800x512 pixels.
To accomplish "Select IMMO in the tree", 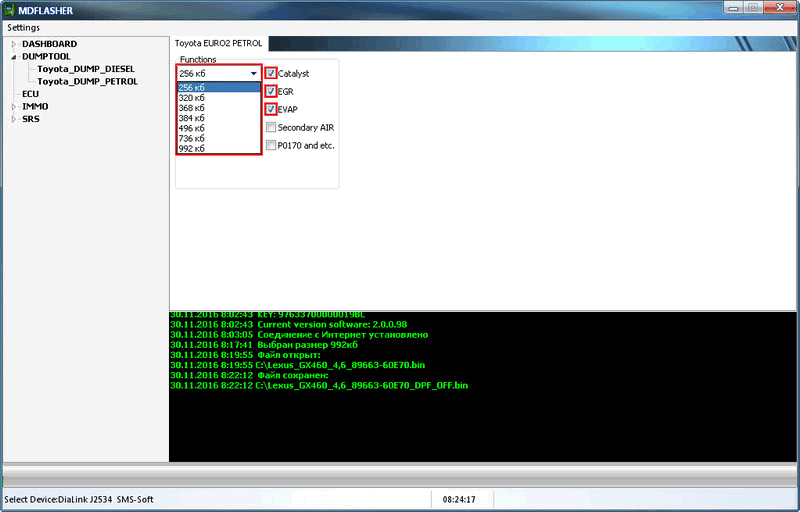I will [x=35, y=107].
